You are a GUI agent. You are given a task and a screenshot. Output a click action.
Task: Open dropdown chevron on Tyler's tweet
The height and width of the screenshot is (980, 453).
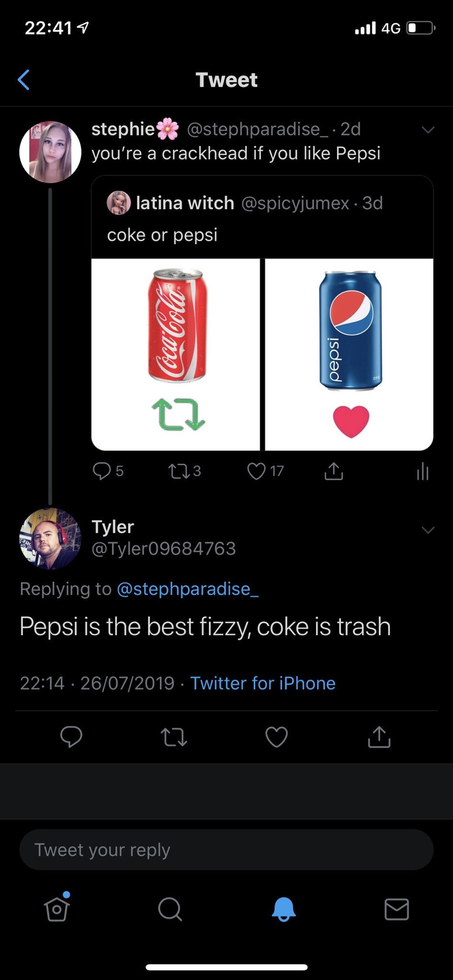(x=427, y=530)
